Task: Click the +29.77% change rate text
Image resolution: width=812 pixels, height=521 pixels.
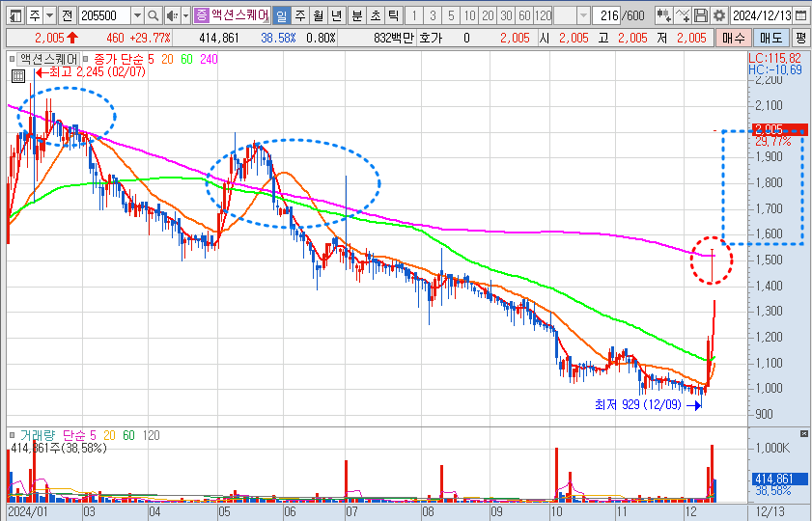Action: pyautogui.click(x=150, y=38)
